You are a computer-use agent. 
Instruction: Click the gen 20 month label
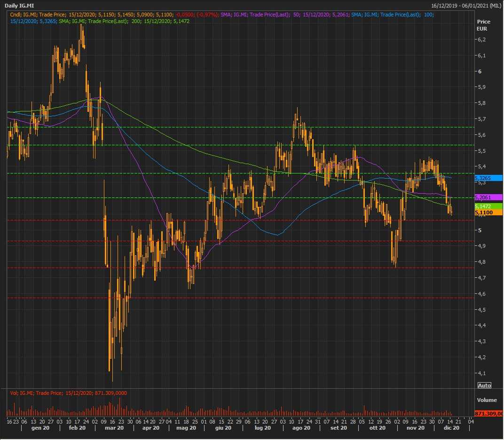40,428
